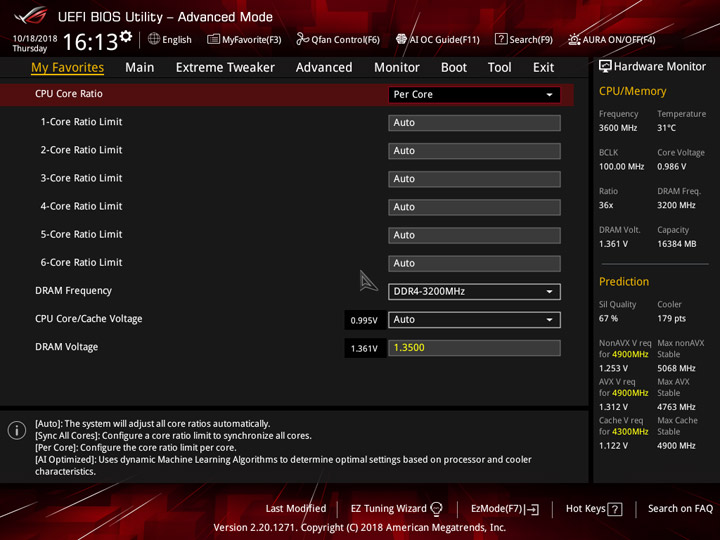The width and height of the screenshot is (720, 540).
Task: Click the 16:13 clock display
Action: pyautogui.click(x=90, y=42)
